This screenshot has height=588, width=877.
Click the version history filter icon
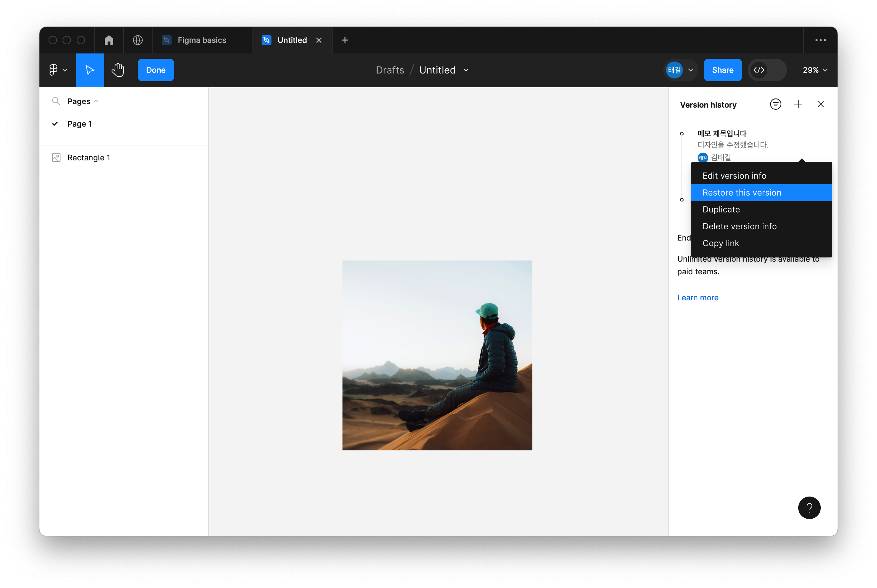pos(775,104)
